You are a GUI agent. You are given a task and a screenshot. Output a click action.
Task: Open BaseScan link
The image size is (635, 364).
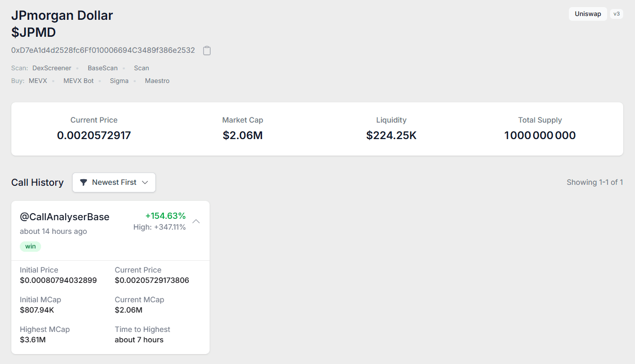(102, 68)
